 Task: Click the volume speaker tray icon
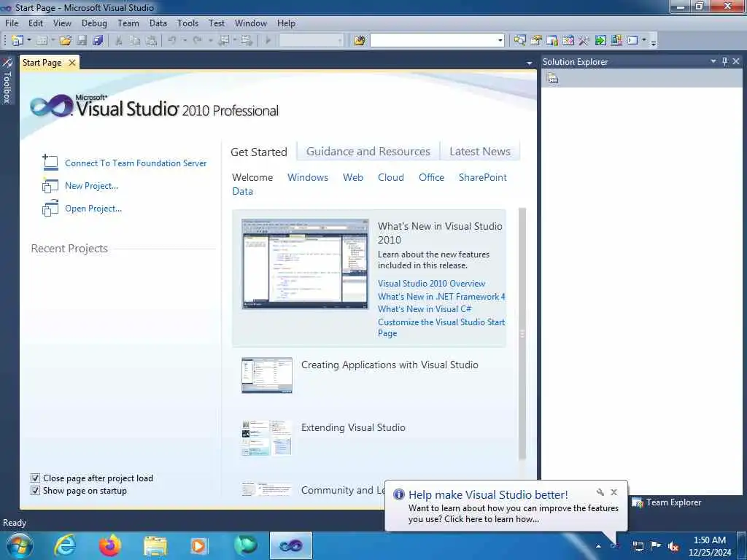tap(673, 546)
